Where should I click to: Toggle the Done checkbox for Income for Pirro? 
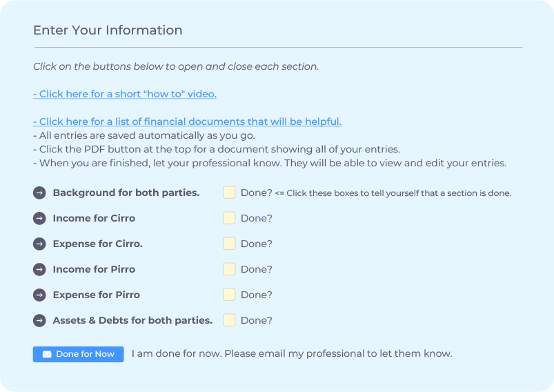pos(229,269)
